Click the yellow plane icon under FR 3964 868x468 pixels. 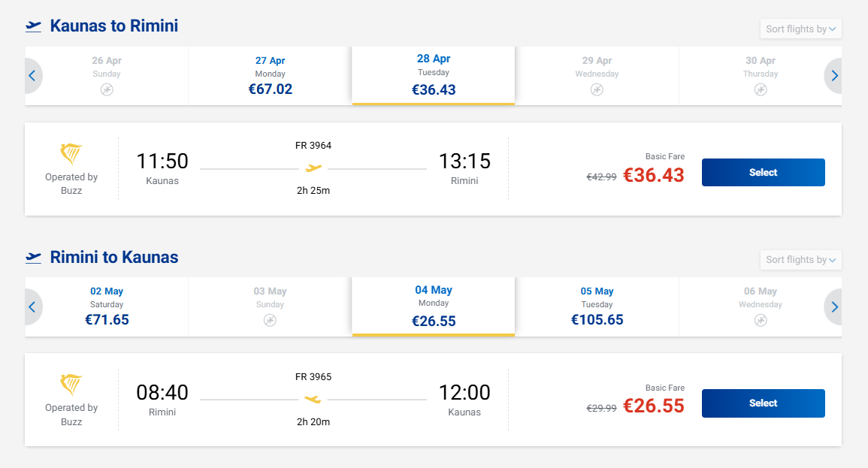(x=313, y=168)
